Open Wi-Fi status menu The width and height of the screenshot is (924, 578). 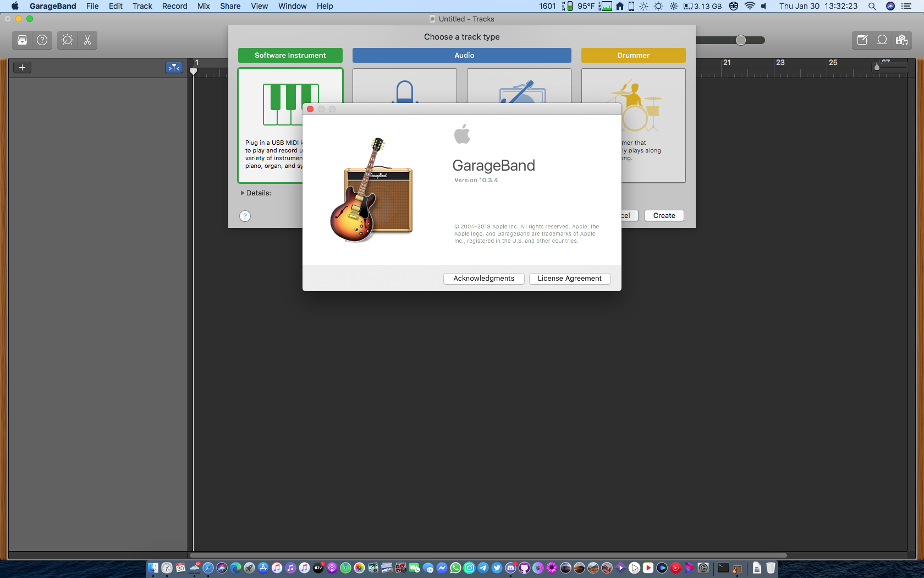[750, 6]
